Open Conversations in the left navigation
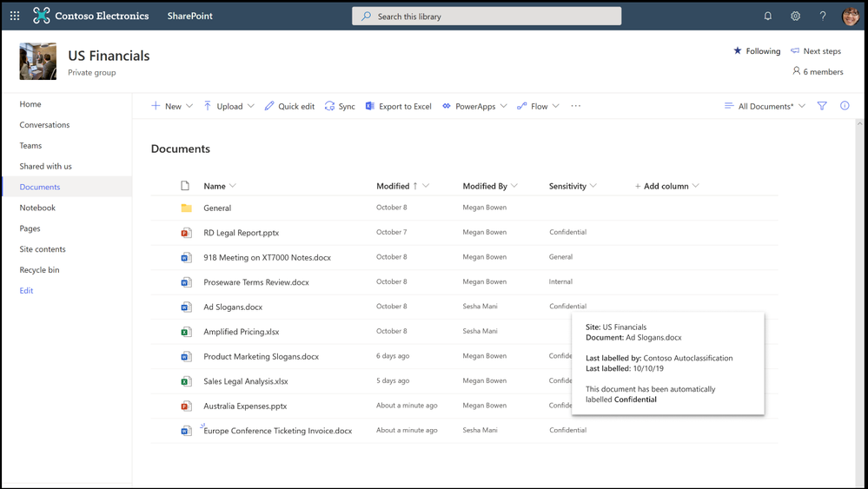This screenshot has height=489, width=868. pyautogui.click(x=45, y=125)
